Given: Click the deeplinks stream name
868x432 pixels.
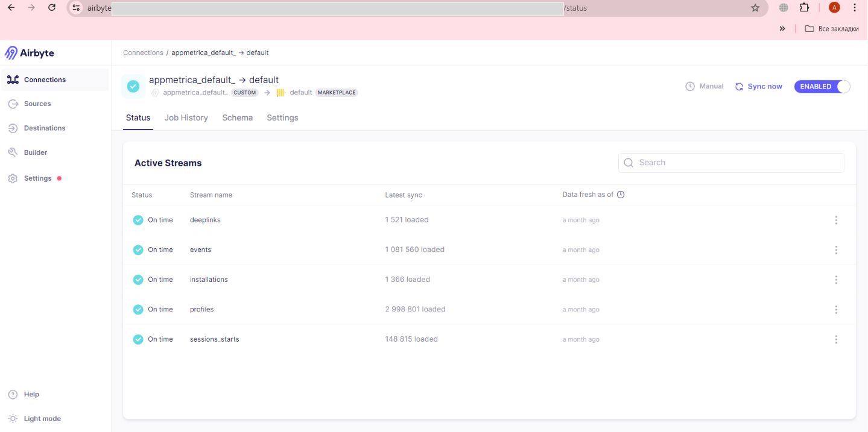Looking at the screenshot, I should click(x=205, y=220).
